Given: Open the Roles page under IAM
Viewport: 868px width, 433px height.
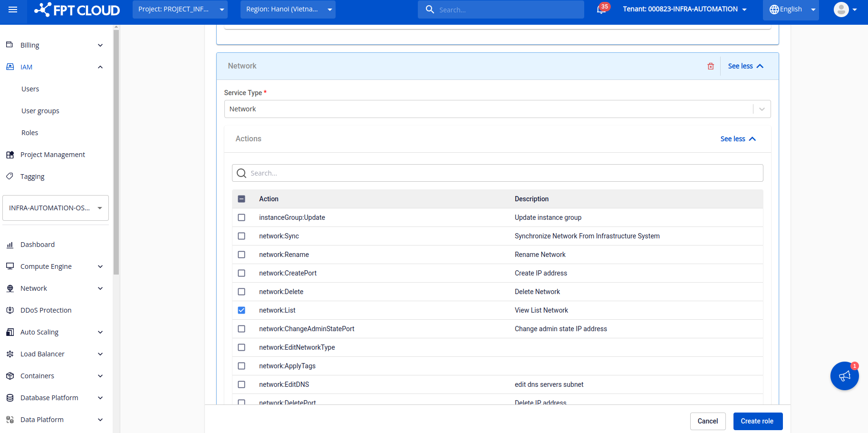Looking at the screenshot, I should (x=29, y=133).
